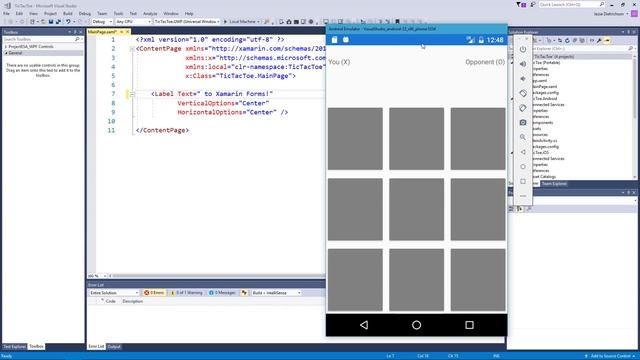Switch to the Test Explorer tab
This screenshot has height=360, width=640.
[x=14, y=347]
